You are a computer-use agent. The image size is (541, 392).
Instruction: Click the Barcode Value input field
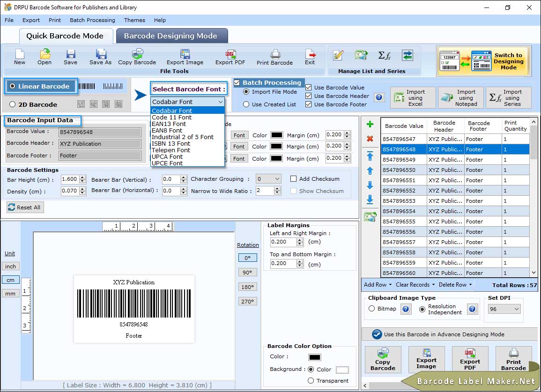(100, 132)
